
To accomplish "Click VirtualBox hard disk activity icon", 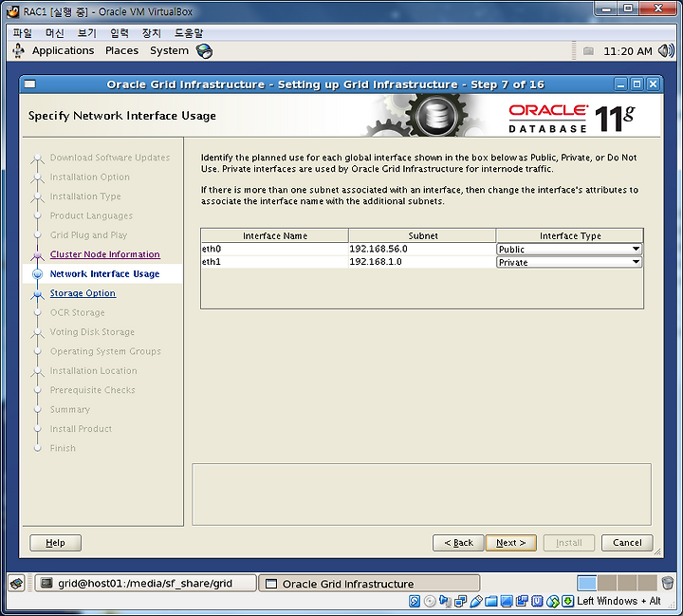I will pyautogui.click(x=415, y=601).
